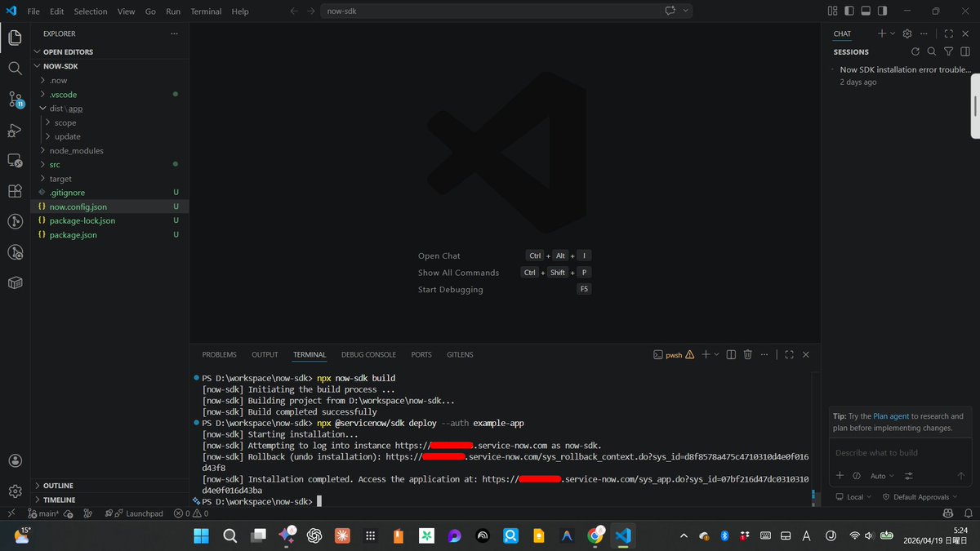
Task: Toggle secondary side bar visibility
Action: pos(882,11)
